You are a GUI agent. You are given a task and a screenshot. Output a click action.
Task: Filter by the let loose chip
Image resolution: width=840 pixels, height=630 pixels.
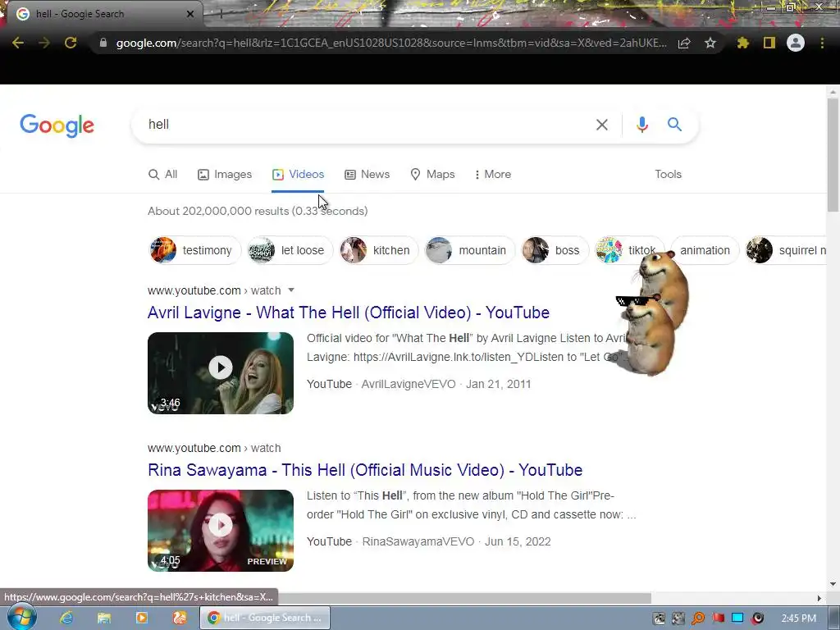coord(290,250)
